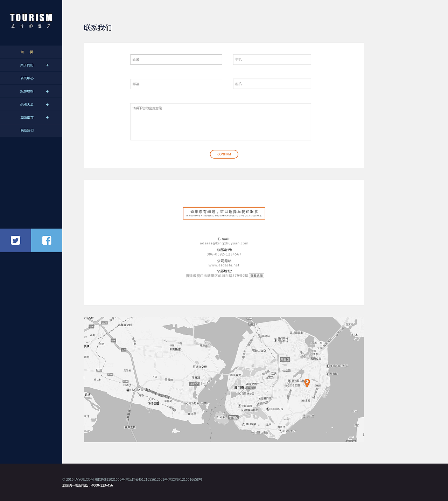Click the TOURISM logo
Image resolution: width=448 pixels, height=501 pixels.
point(31,18)
